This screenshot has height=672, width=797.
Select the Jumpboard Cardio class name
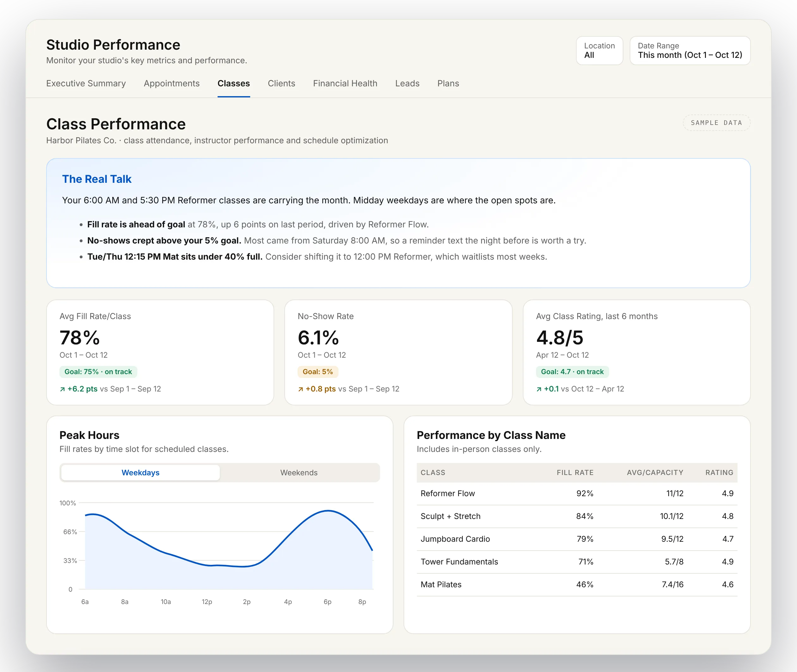click(455, 539)
